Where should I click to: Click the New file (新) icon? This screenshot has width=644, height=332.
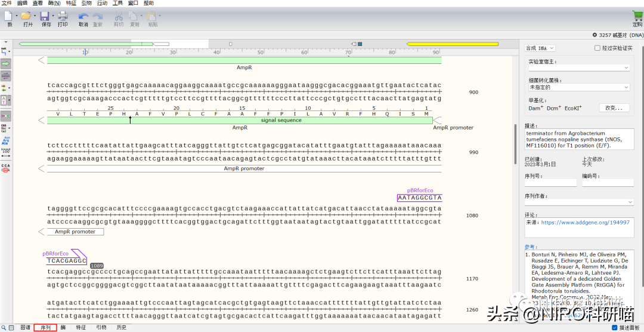[x=8, y=16]
